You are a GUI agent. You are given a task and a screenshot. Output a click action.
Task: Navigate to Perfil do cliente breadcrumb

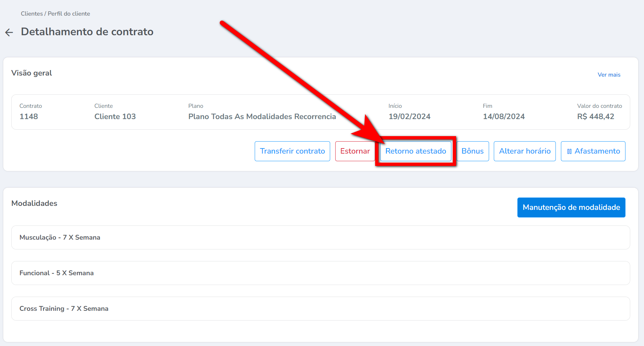69,13
